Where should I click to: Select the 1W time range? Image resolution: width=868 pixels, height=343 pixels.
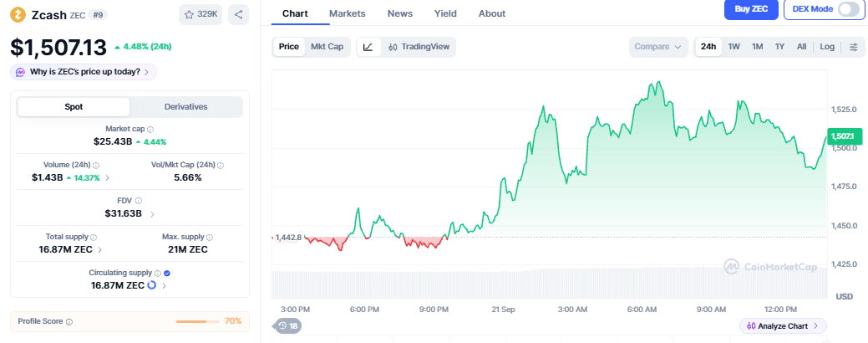click(x=734, y=47)
